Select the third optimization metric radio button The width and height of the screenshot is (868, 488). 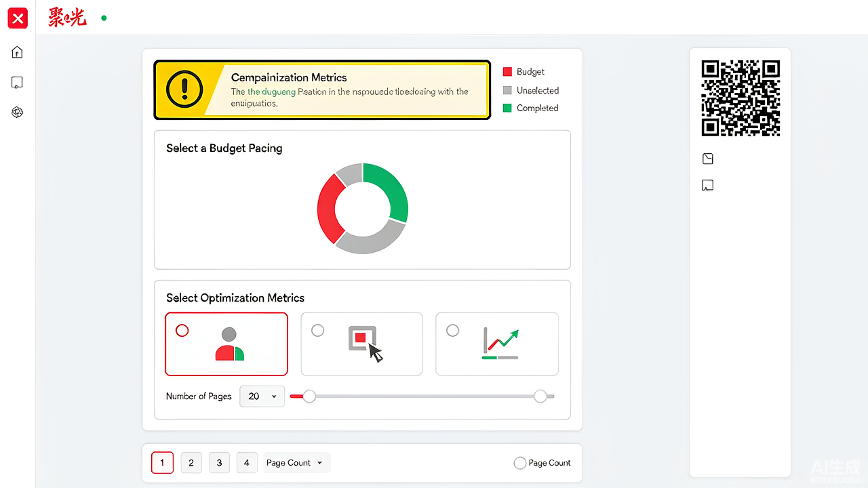(x=452, y=330)
